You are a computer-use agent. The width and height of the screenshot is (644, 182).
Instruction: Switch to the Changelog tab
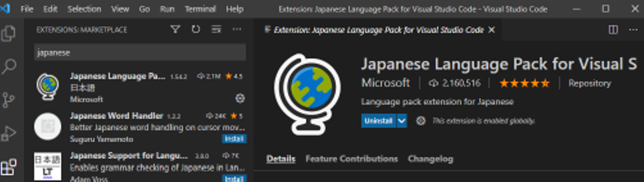pyautogui.click(x=430, y=159)
